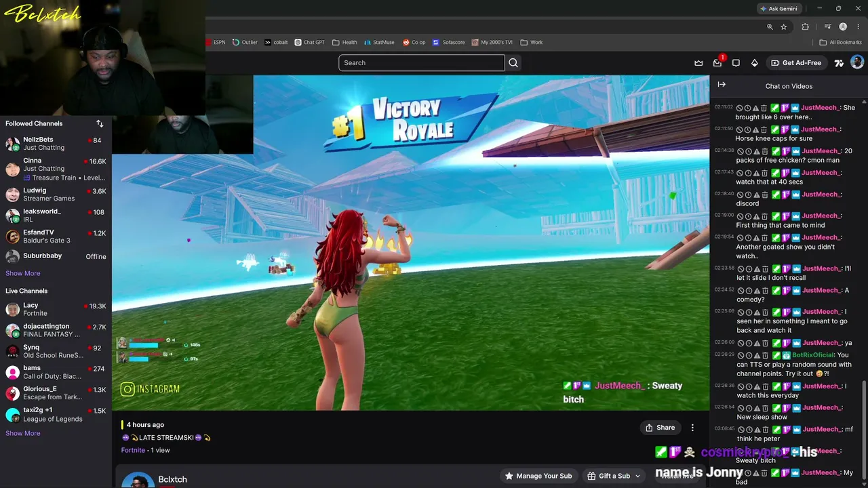868x488 pixels.
Task: Open the Outlier bookmark
Action: (245, 42)
